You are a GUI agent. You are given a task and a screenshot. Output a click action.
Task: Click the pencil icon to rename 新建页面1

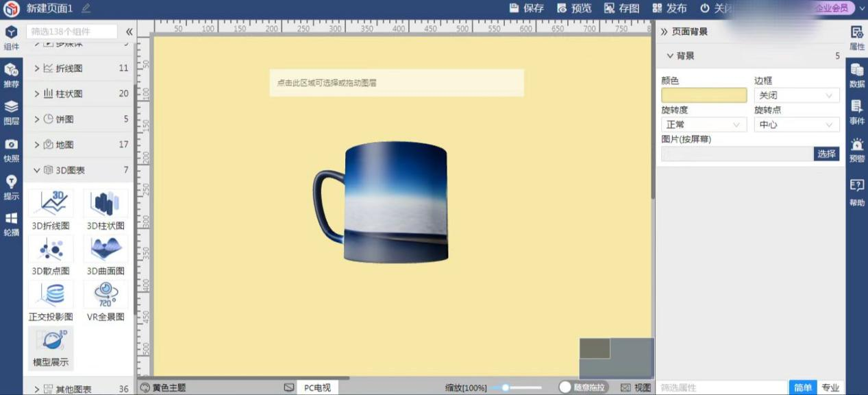pyautogui.click(x=86, y=8)
